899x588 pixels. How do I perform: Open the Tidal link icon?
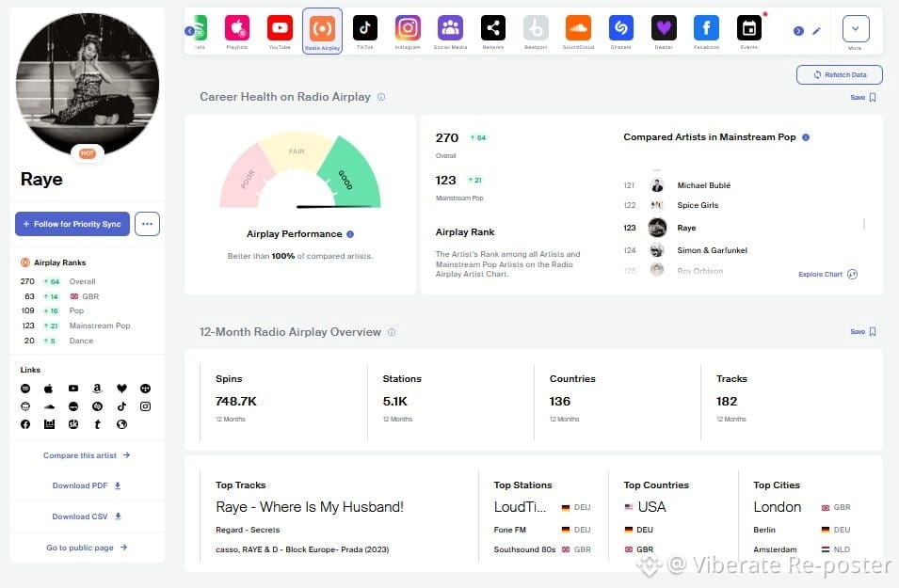coord(146,389)
